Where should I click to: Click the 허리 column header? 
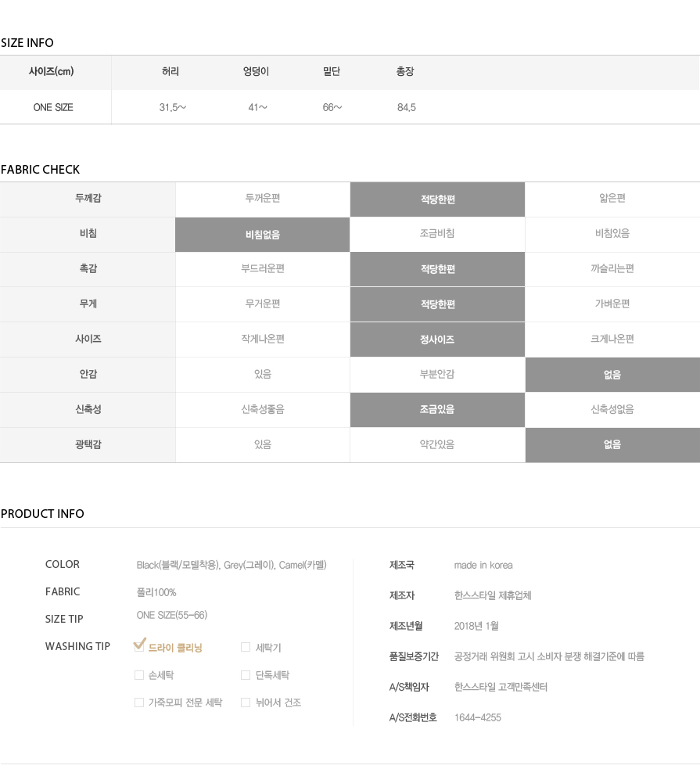pyautogui.click(x=170, y=72)
